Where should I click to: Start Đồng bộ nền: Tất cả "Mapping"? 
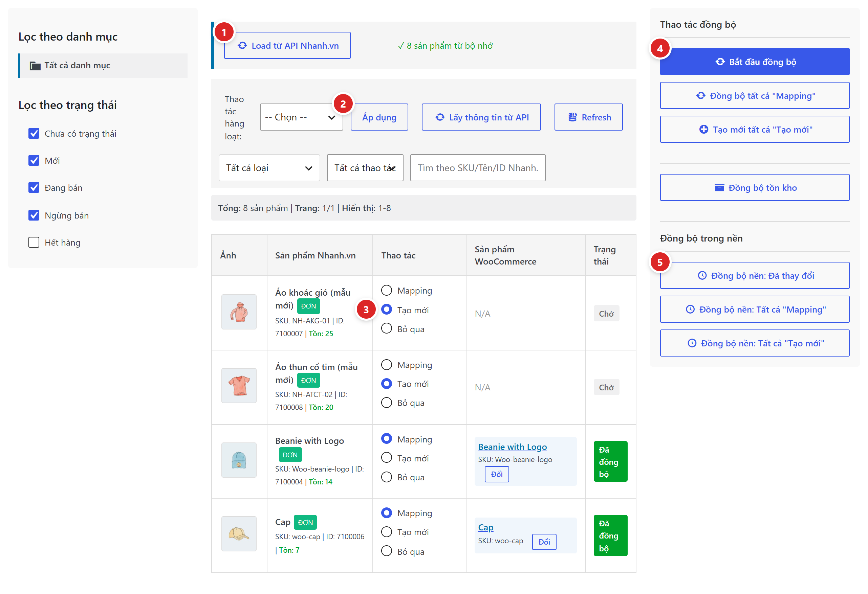tap(755, 309)
